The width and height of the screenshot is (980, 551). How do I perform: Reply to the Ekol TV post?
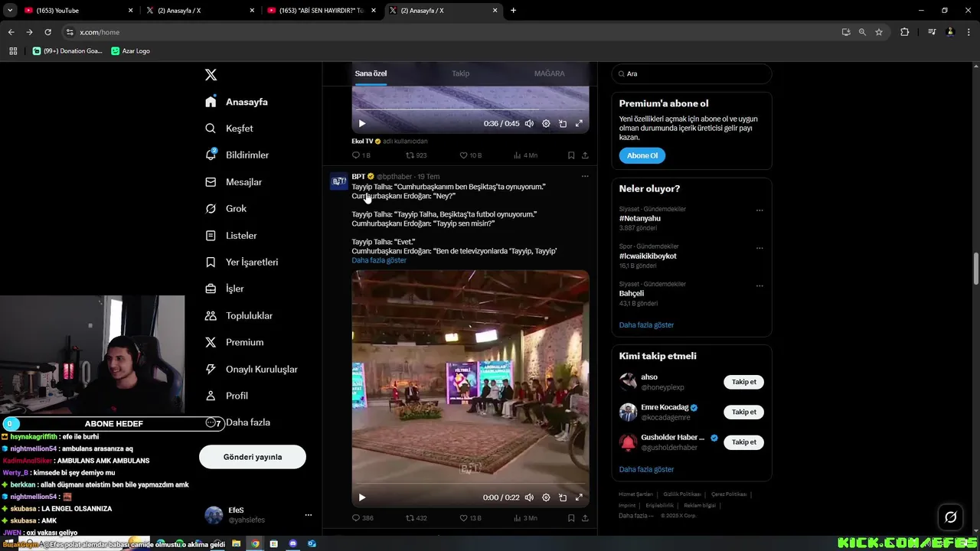361,155
